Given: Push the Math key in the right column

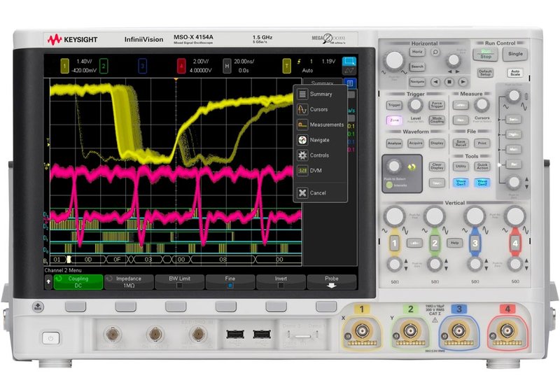Looking at the screenshot, I should coord(513,149).
